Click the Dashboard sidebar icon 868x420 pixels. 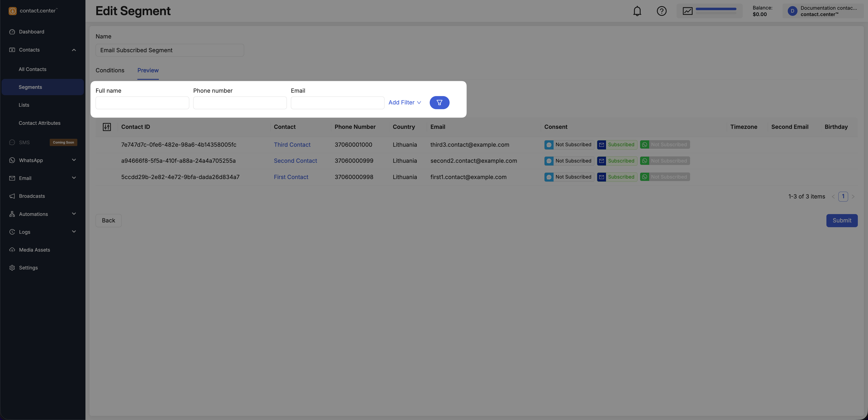[12, 32]
